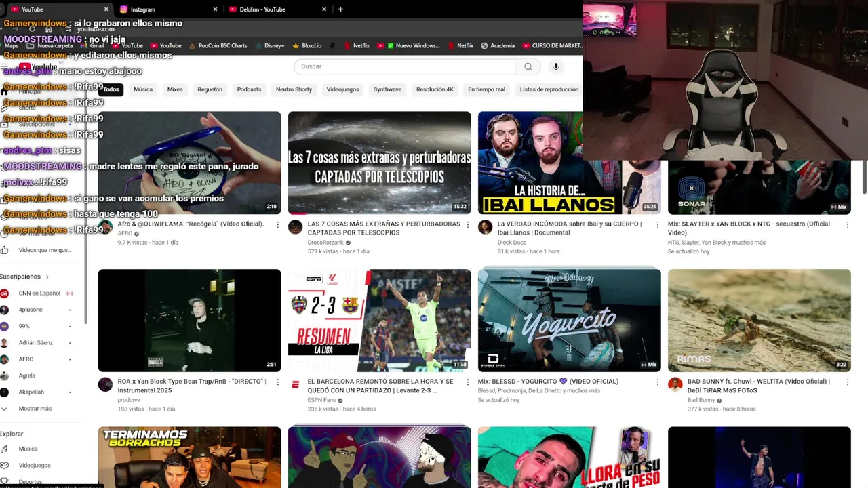The width and height of the screenshot is (868, 488).
Task: Open options menu for Ibai Llanos documentary
Action: pyautogui.click(x=657, y=224)
